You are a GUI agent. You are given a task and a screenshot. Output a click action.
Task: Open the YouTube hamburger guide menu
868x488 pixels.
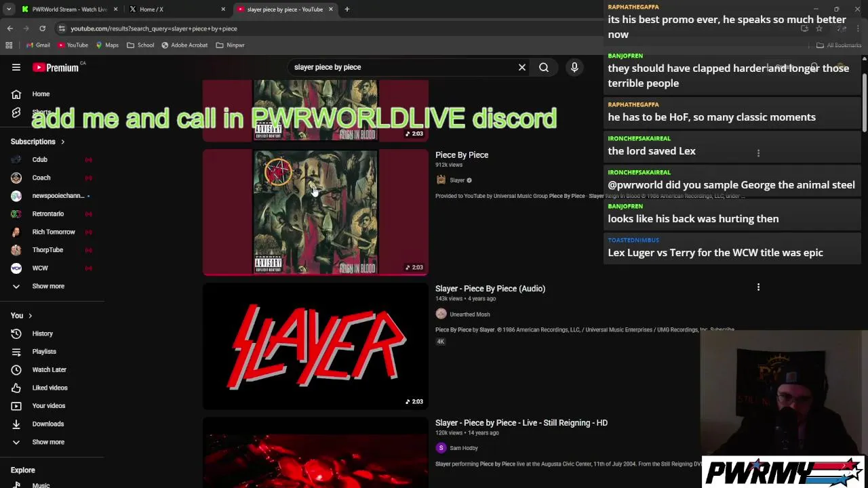(x=16, y=67)
